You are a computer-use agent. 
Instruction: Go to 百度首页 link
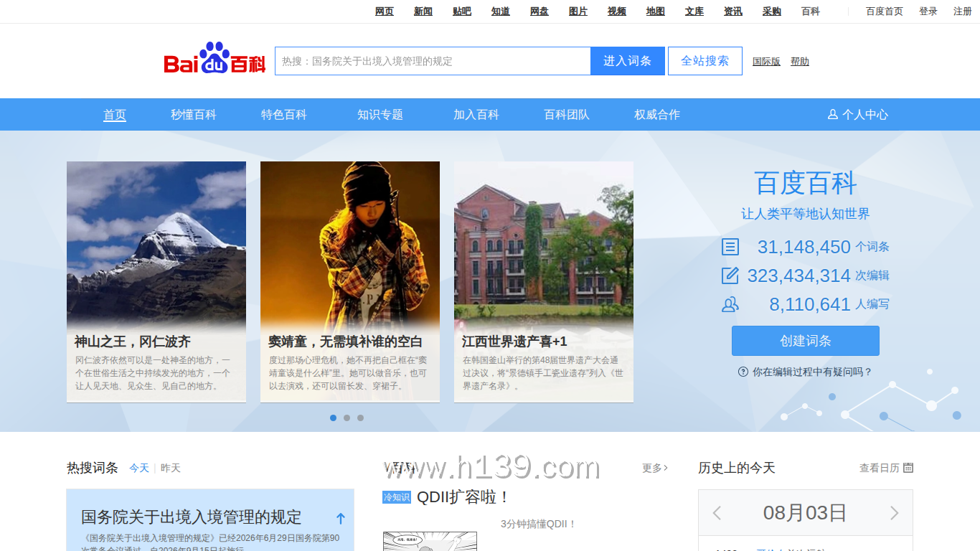[x=885, y=11]
